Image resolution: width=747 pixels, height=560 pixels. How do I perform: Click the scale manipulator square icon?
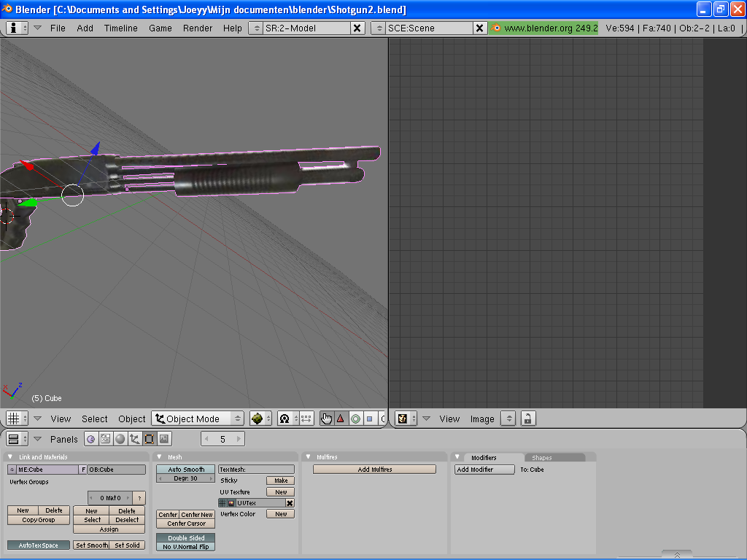pos(369,419)
